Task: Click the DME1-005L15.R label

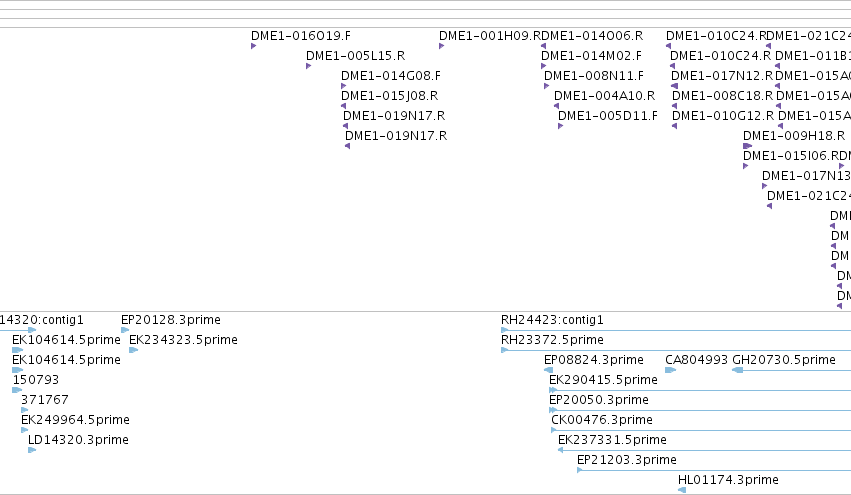Action: point(355,56)
